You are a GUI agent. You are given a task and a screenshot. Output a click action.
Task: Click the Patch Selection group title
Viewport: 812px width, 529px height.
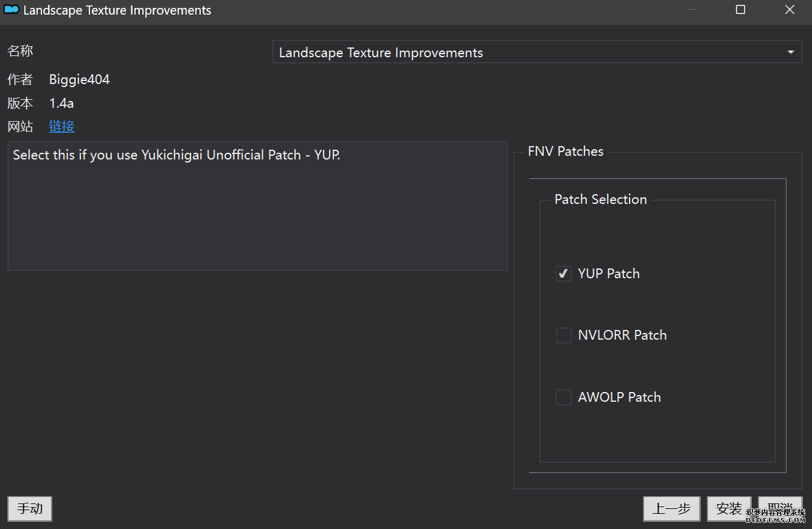tap(600, 200)
